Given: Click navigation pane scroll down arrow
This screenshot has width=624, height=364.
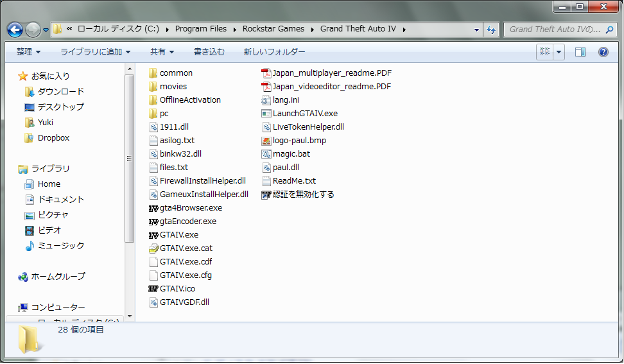Looking at the screenshot, I should [x=129, y=316].
